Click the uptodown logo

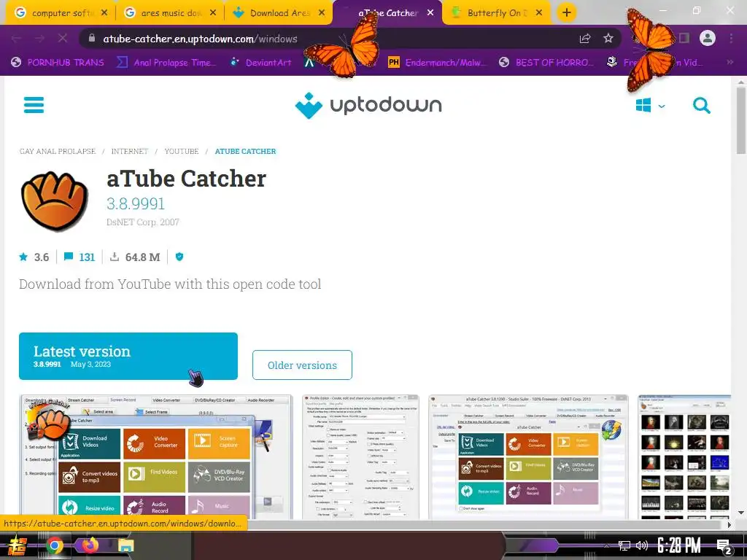pos(368,105)
